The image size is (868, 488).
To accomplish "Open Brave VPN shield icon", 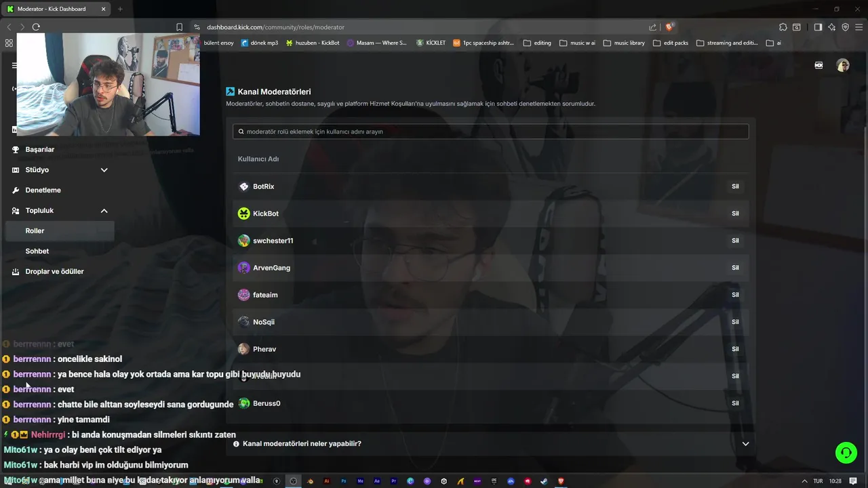I will [846, 27].
